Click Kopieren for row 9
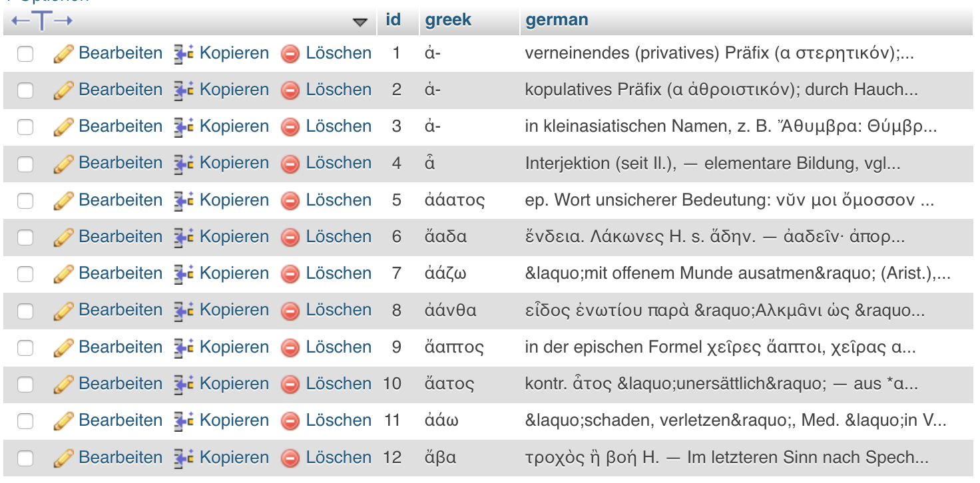Screen dimensions: 980x483 234,347
